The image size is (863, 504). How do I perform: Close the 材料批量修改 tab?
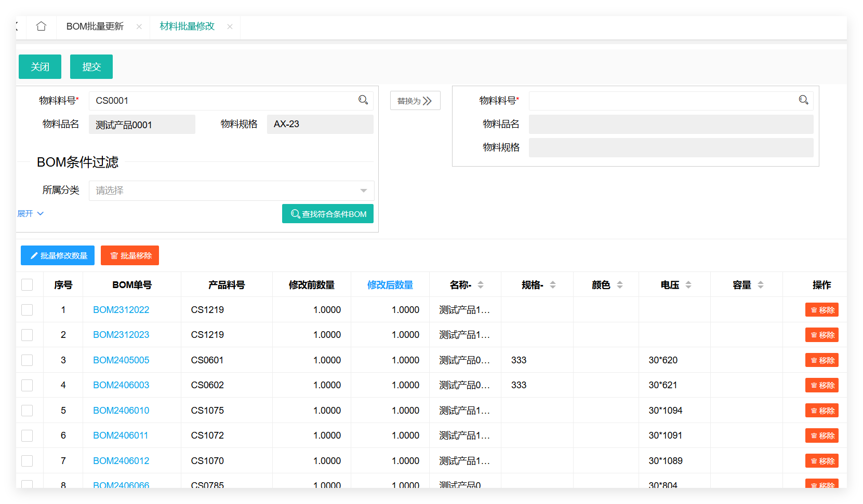click(x=230, y=26)
